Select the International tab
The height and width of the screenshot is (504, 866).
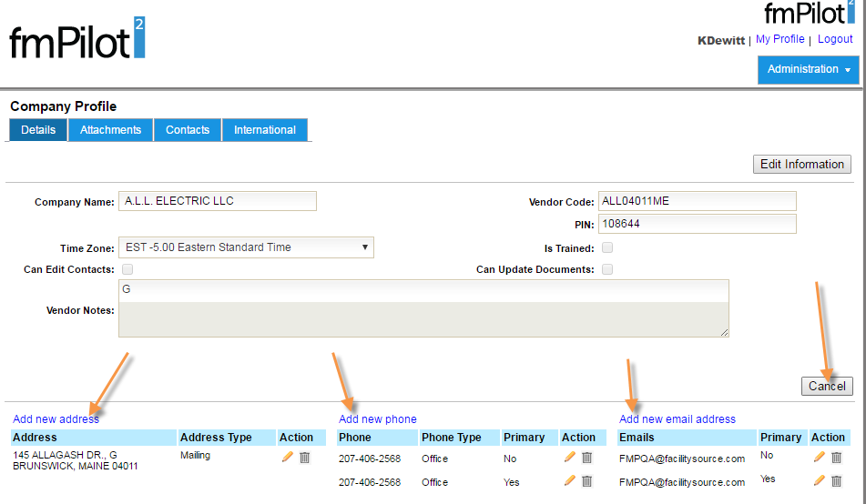click(264, 130)
